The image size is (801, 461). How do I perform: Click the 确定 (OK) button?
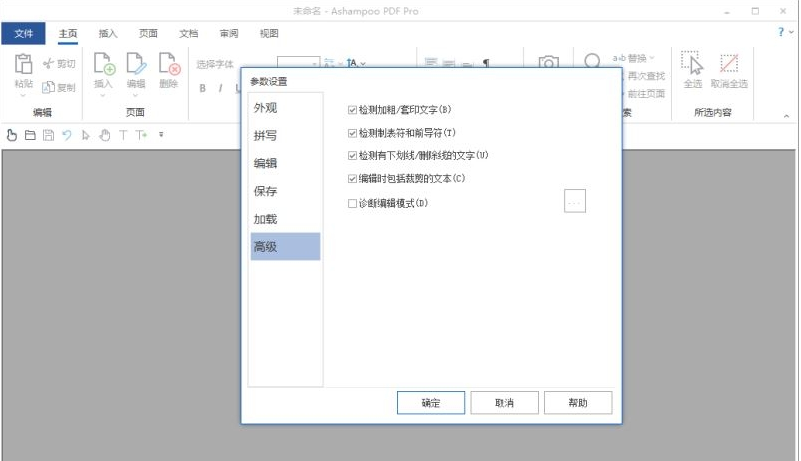point(431,403)
